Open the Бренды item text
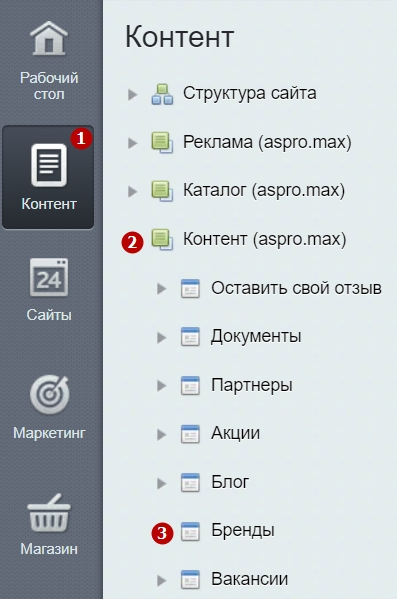This screenshot has width=397, height=599. [x=243, y=530]
